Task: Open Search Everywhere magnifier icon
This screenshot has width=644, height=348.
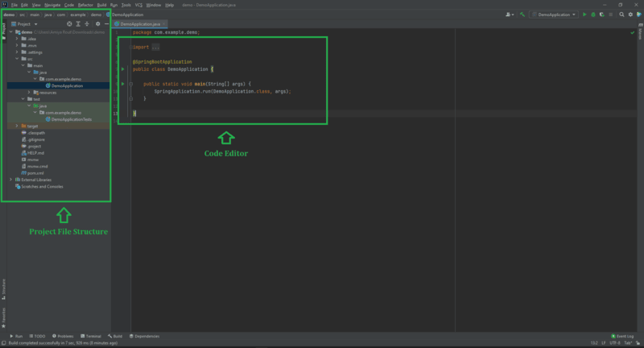Action: coord(621,14)
